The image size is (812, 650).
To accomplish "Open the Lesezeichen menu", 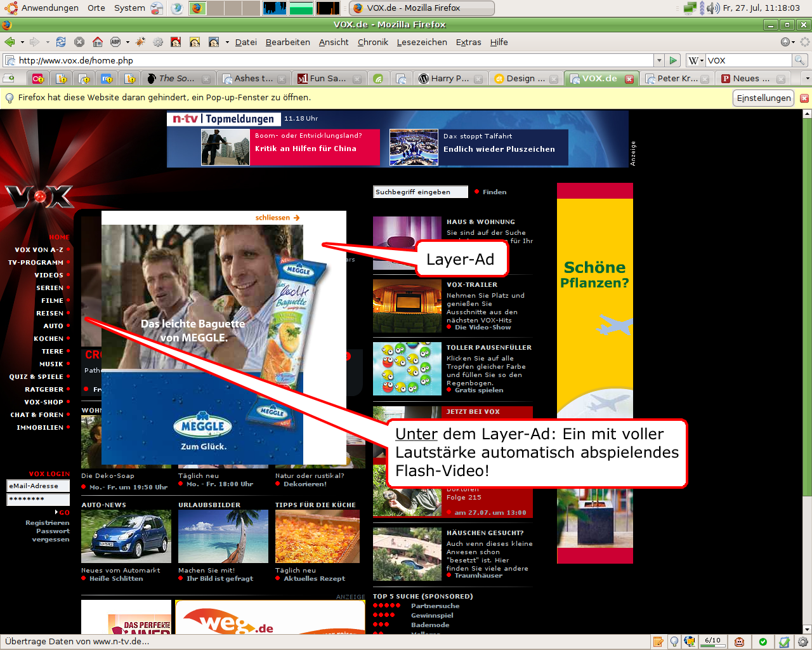I will point(422,42).
